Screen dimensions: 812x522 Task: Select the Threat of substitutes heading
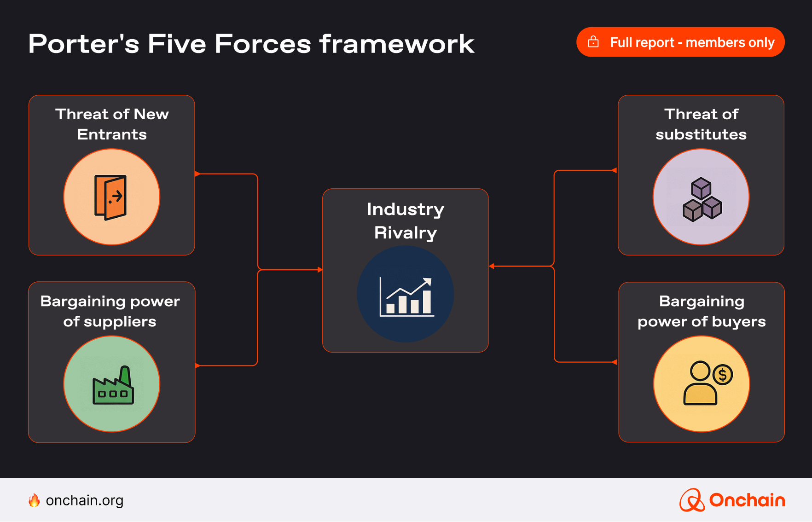[x=701, y=124]
